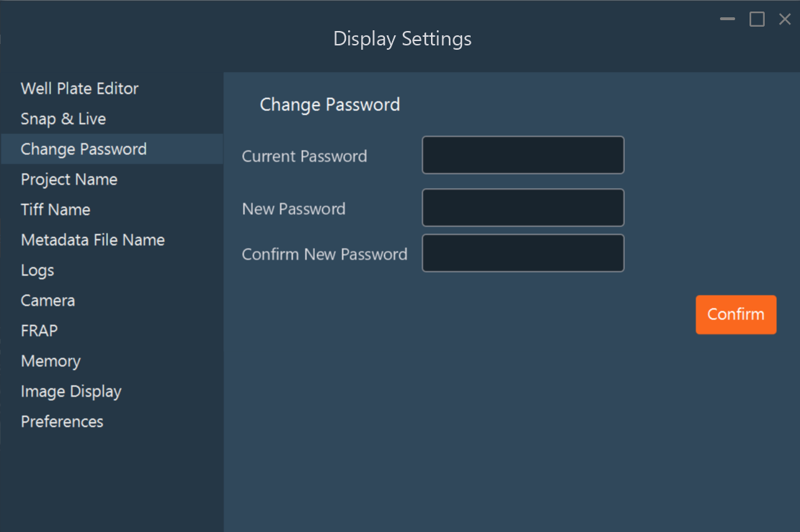View the Logs settings section
Viewport: 800px width, 532px height.
(37, 270)
